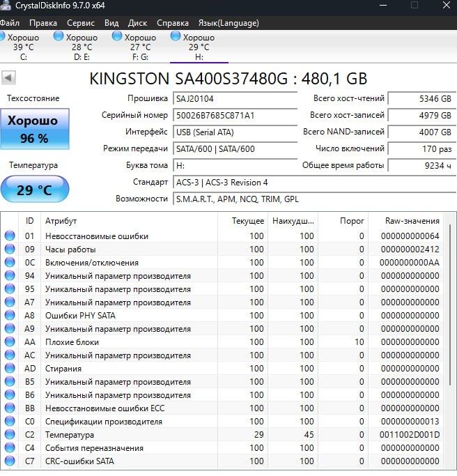Open the Вид menu
The height and width of the screenshot is (476, 457).
(111, 23)
